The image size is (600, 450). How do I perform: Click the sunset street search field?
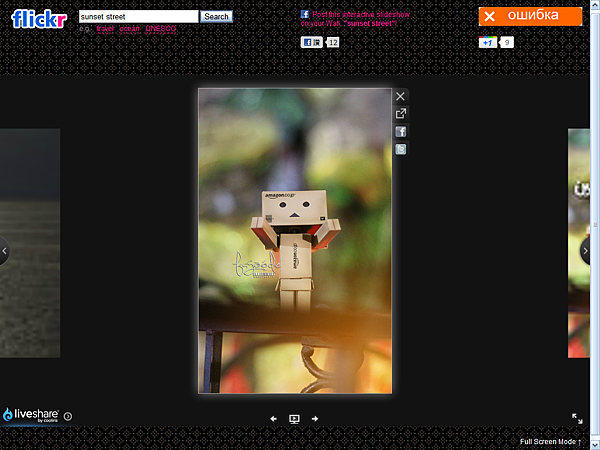click(139, 16)
